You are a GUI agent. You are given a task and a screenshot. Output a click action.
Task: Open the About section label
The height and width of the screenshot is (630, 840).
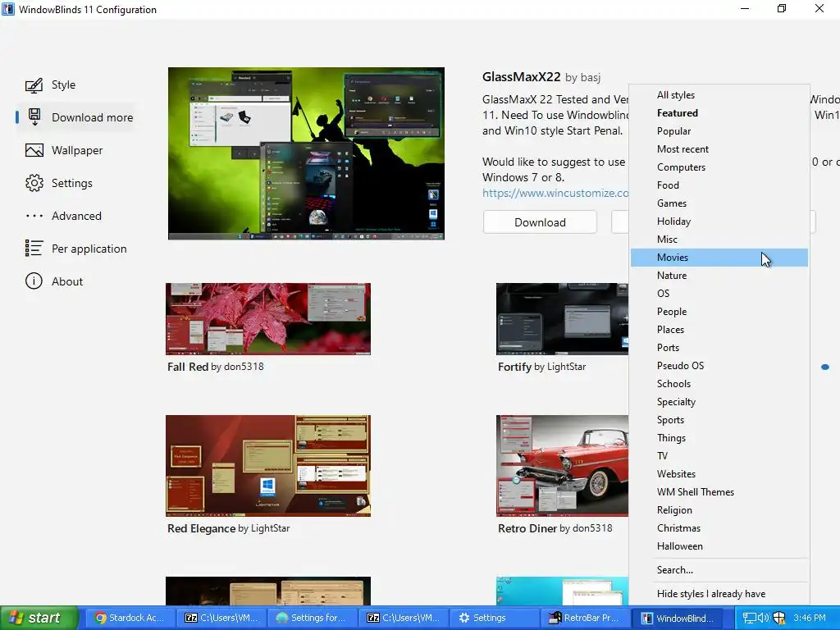67,281
